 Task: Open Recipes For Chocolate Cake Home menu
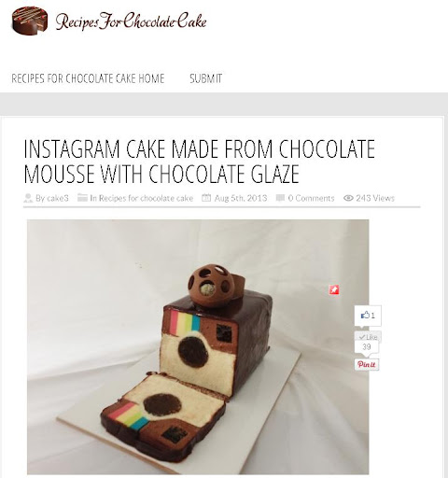coord(88,78)
